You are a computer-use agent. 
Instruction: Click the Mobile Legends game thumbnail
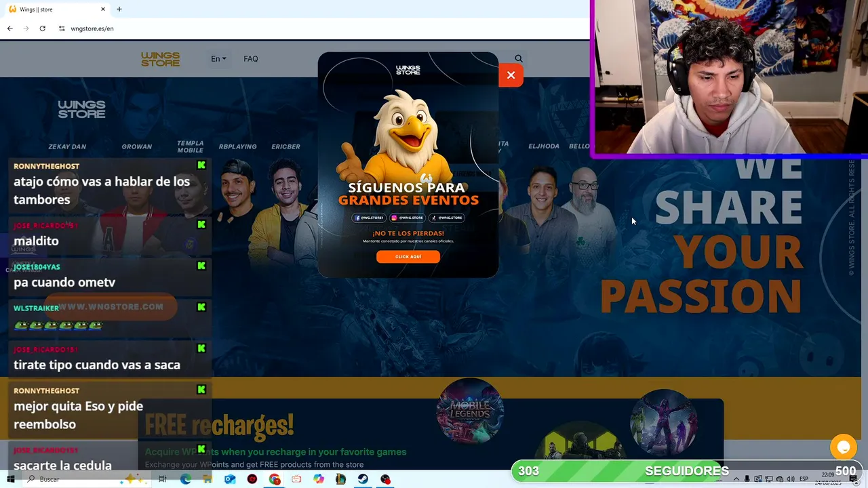[470, 411]
